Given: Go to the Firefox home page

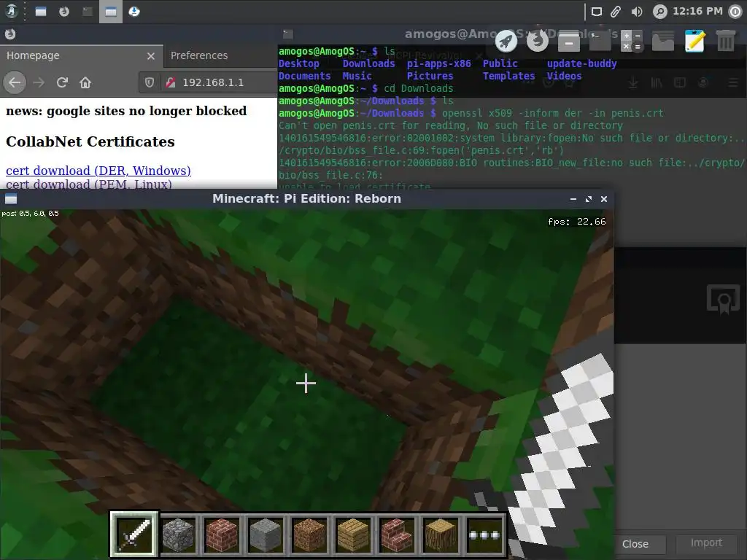Looking at the screenshot, I should (85, 82).
